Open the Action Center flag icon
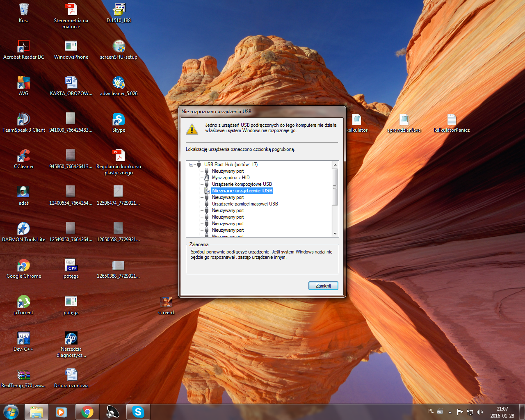The width and height of the screenshot is (525, 420). [460, 412]
